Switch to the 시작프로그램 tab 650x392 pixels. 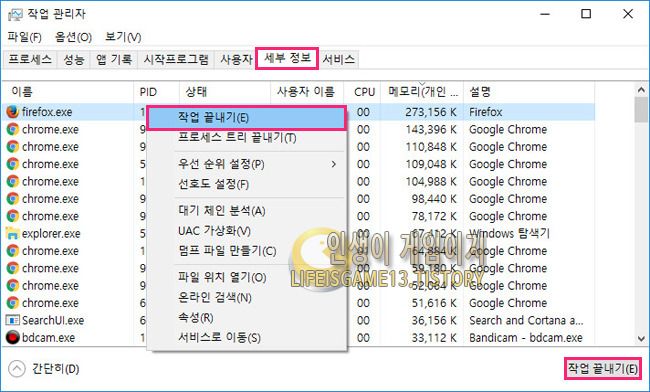(176, 60)
